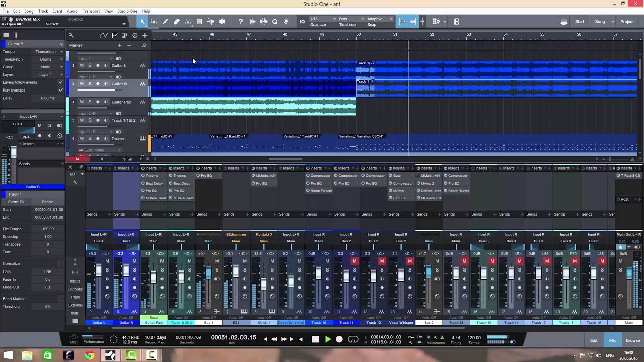Select the Mute tool

coord(199,22)
